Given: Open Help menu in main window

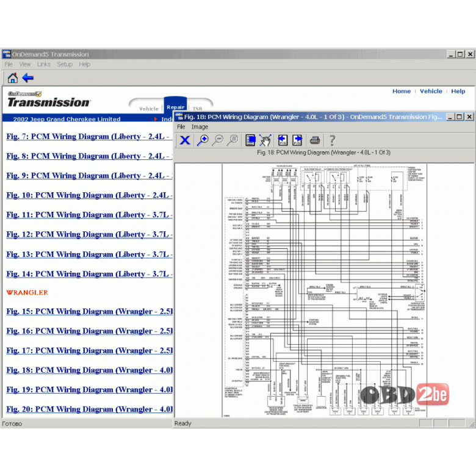Looking at the screenshot, I should point(84,64).
